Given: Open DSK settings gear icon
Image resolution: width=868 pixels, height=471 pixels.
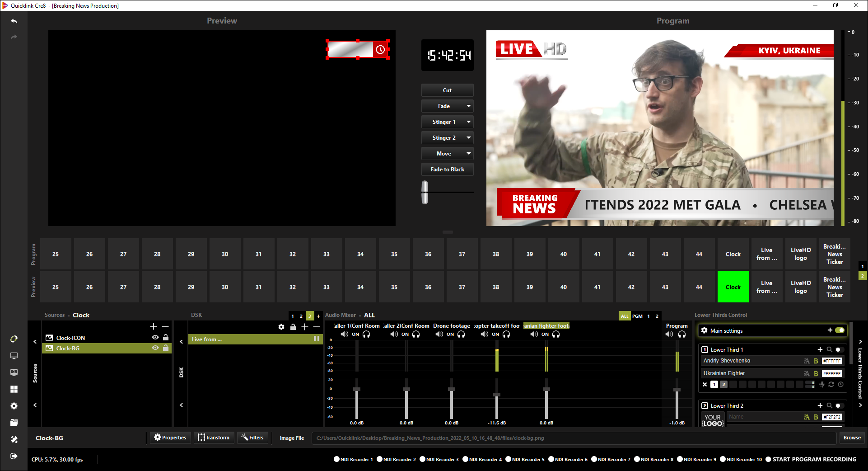Looking at the screenshot, I should pyautogui.click(x=281, y=327).
